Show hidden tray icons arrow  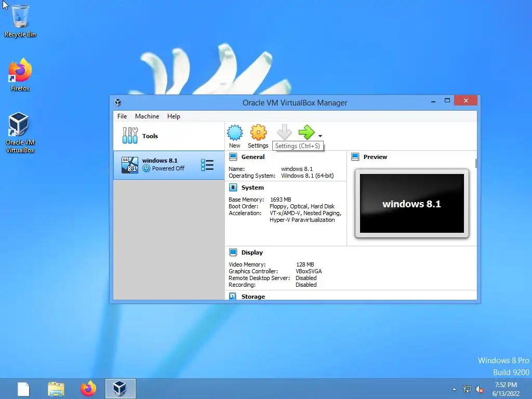pos(454,390)
